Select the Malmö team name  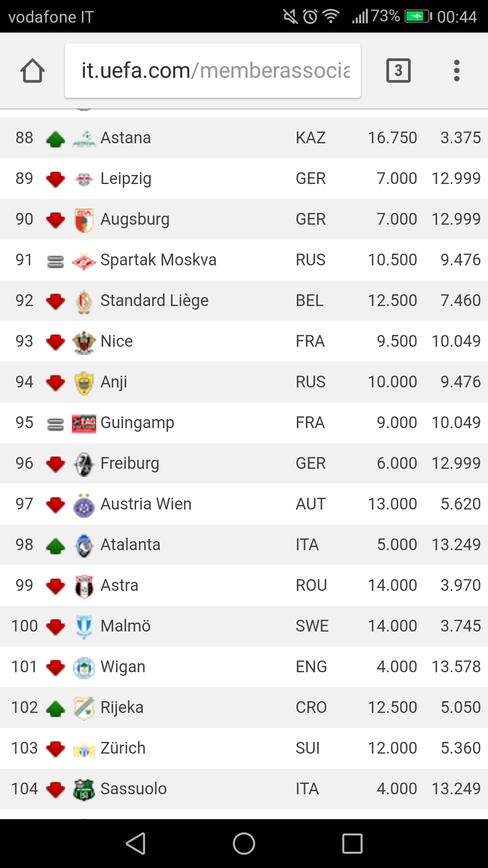[x=125, y=626]
